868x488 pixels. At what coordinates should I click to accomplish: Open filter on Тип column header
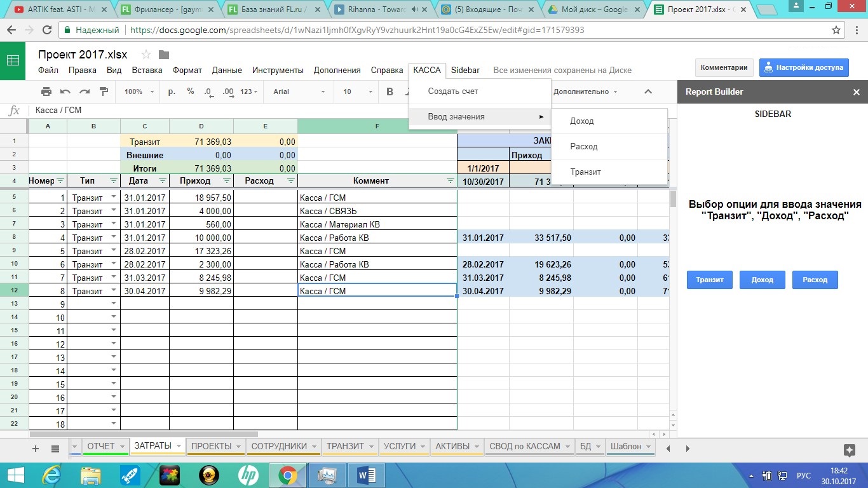point(113,181)
